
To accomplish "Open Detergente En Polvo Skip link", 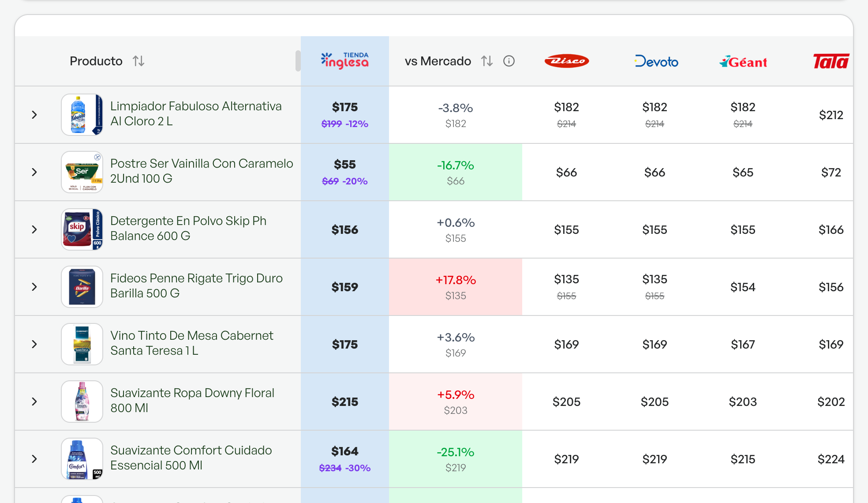I will click(x=188, y=228).
